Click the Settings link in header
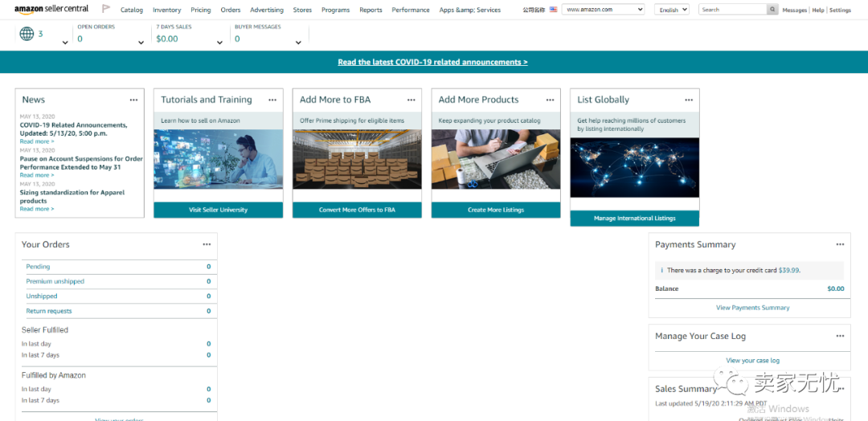 [841, 10]
